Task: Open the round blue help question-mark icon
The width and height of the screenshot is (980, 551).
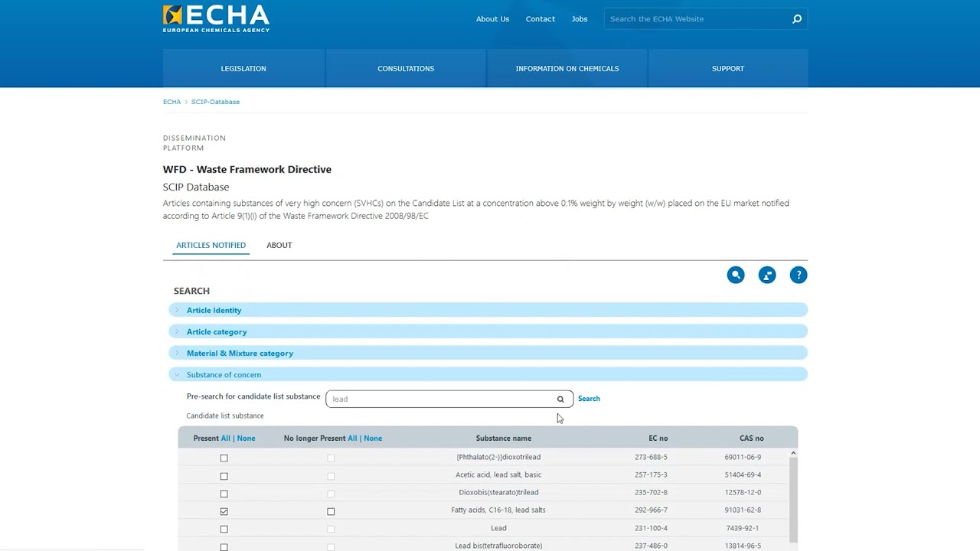Action: coord(799,275)
